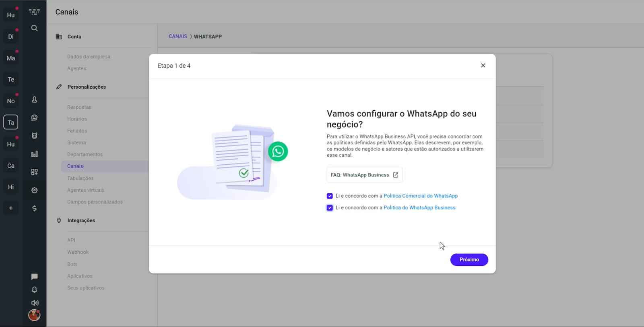Open the contacts person icon in sidebar
644x327 pixels.
pyautogui.click(x=35, y=99)
